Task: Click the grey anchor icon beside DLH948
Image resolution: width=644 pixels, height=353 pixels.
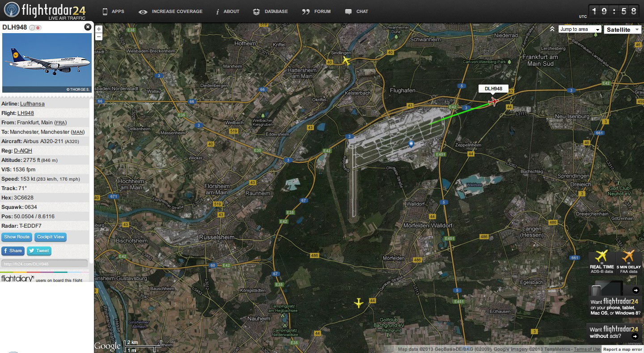Action: point(32,28)
